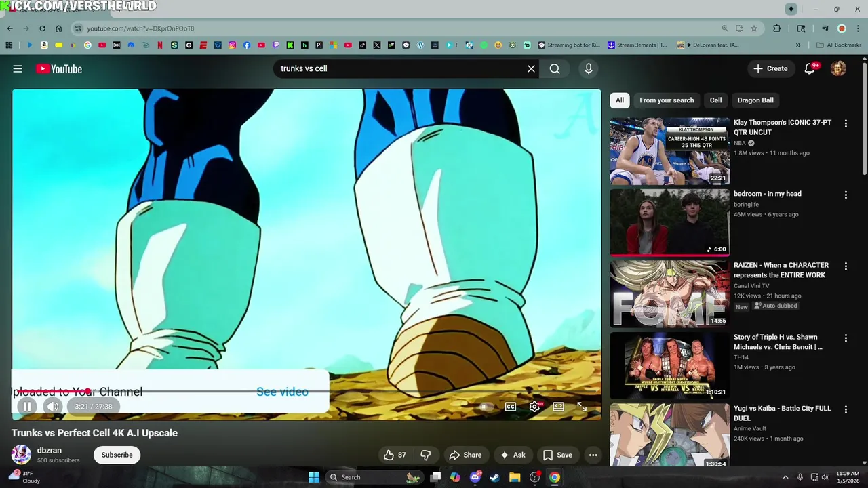Image resolution: width=868 pixels, height=488 pixels.
Task: Open the notifications bell
Action: pyautogui.click(x=810, y=68)
